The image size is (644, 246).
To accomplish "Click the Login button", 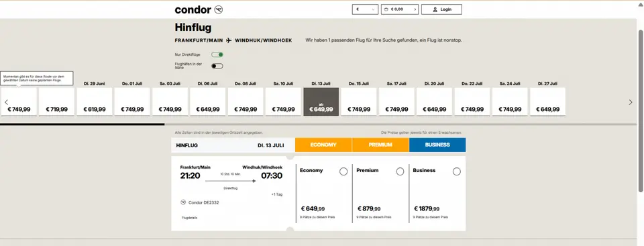I will [x=441, y=9].
